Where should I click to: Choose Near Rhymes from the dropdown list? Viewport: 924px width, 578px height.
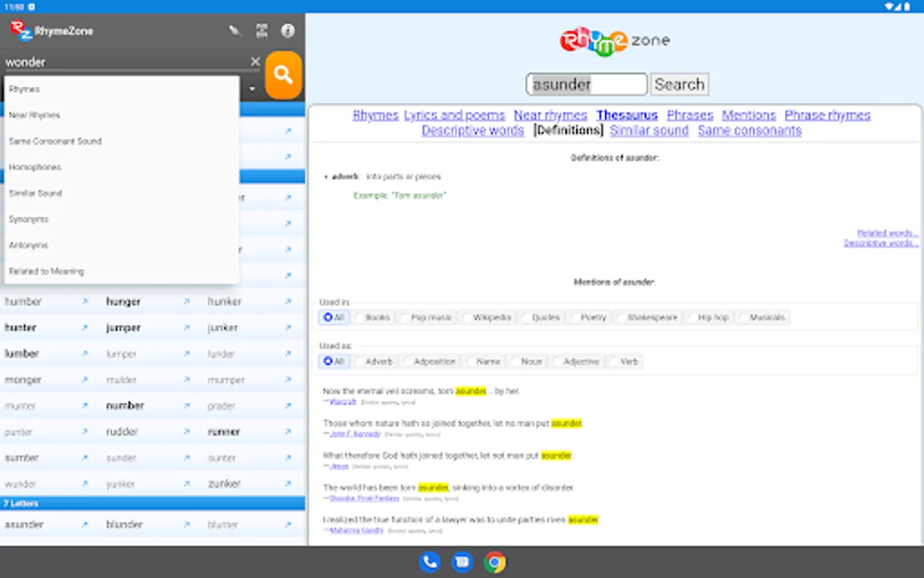[x=121, y=115]
